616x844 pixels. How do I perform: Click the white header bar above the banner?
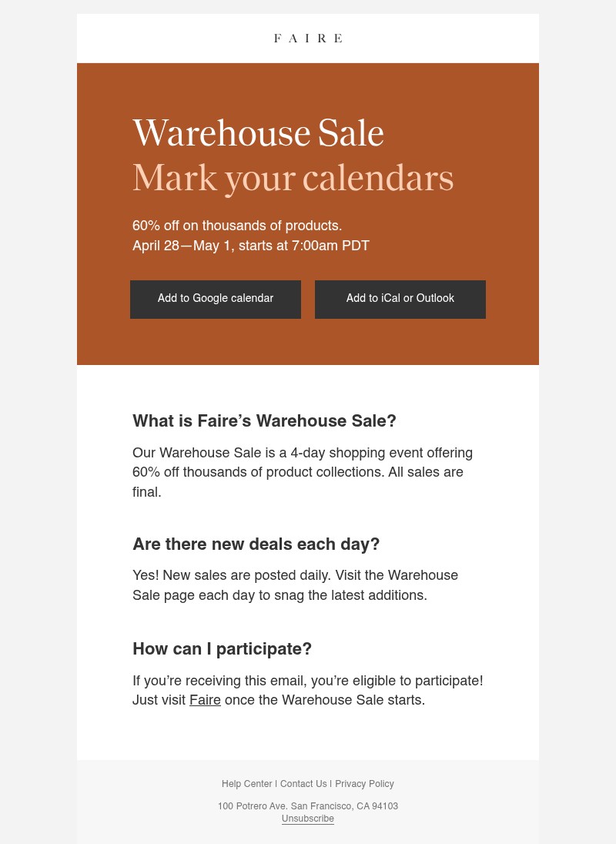tap(154, 38)
